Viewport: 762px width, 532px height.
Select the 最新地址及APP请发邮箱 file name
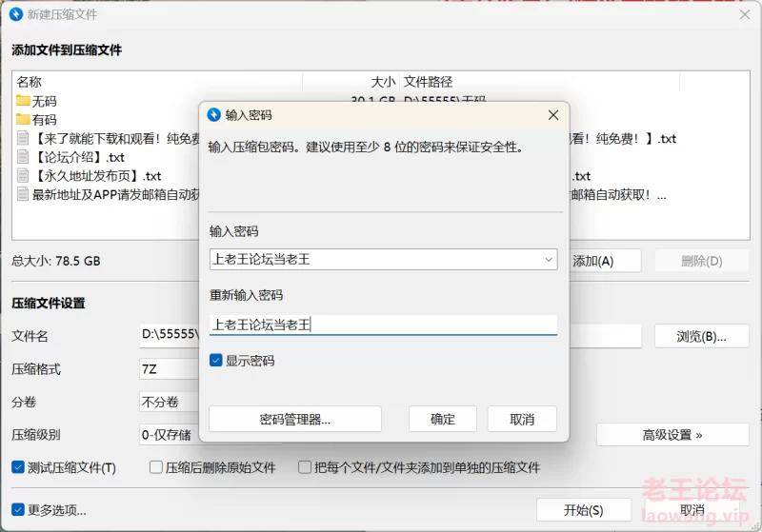pyautogui.click(x=115, y=195)
